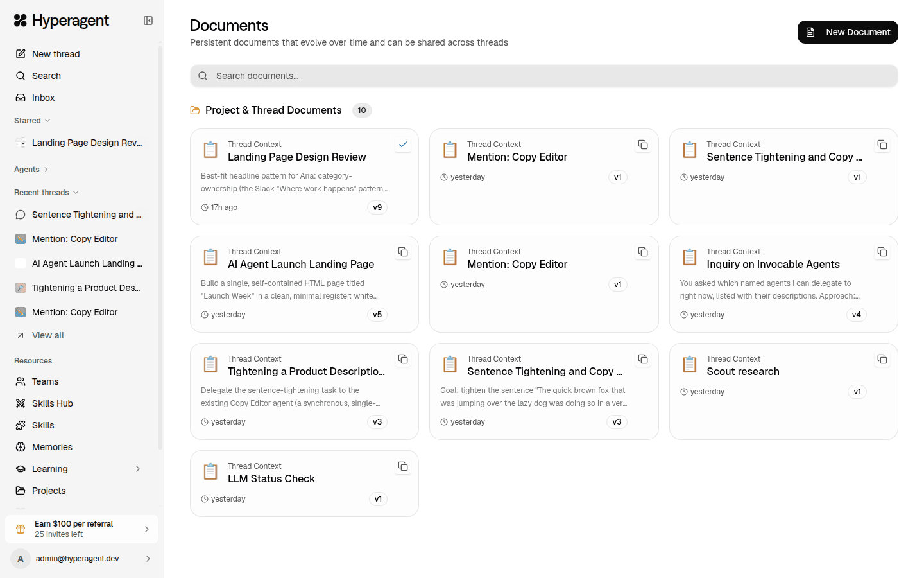
Task: Click clipboard icon on Scout research card
Action: tap(690, 364)
